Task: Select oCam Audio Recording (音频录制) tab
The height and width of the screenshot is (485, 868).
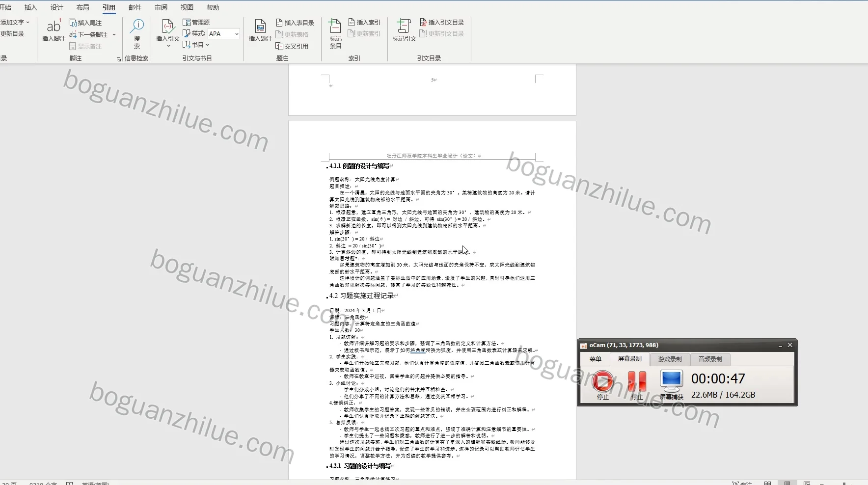Action: [x=710, y=359]
